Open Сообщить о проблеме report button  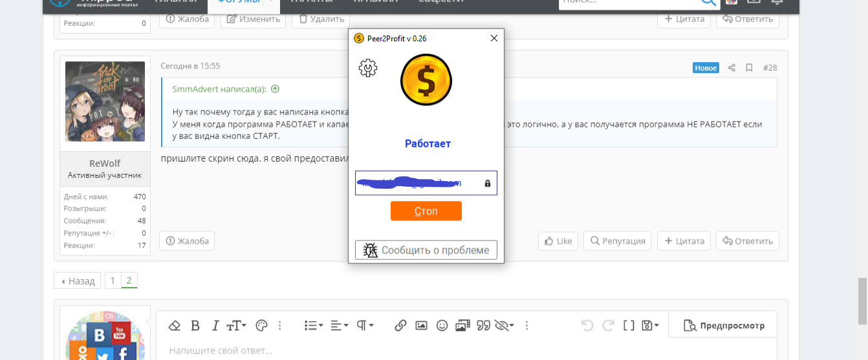426,250
